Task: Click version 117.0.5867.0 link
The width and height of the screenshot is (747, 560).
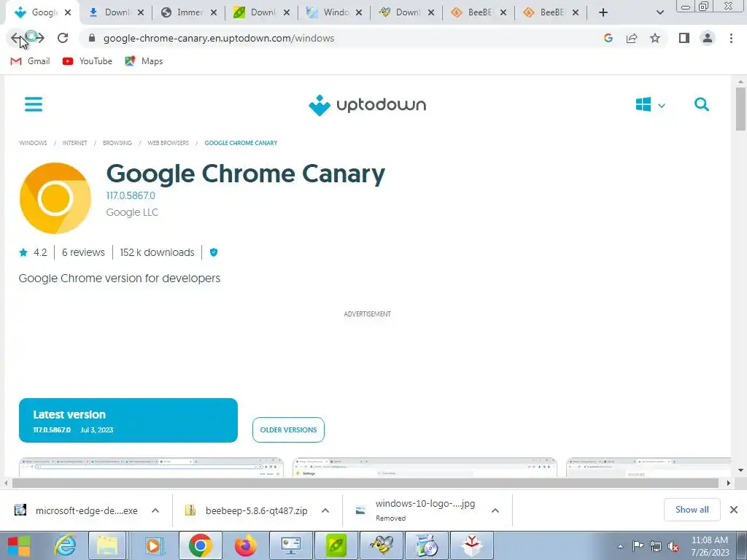Action: (131, 195)
